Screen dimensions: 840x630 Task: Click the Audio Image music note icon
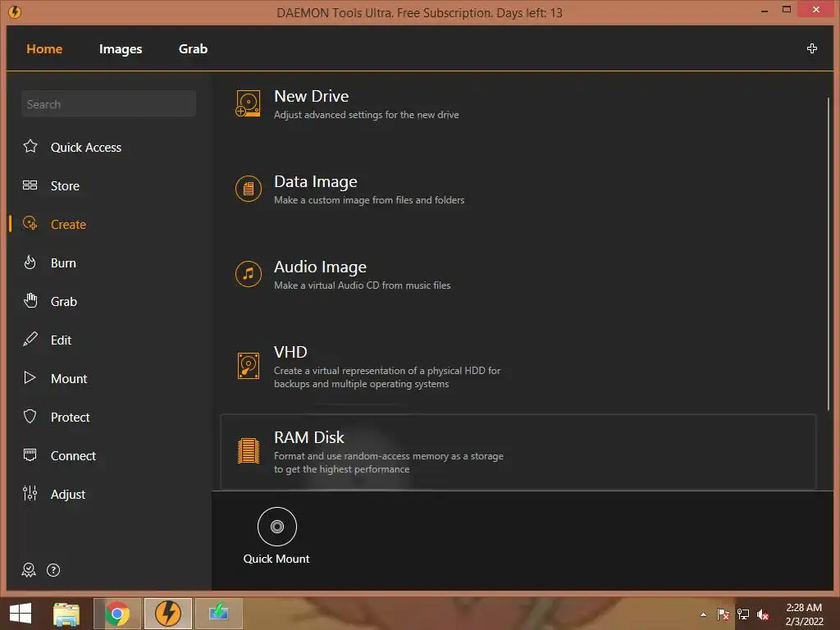pyautogui.click(x=249, y=274)
